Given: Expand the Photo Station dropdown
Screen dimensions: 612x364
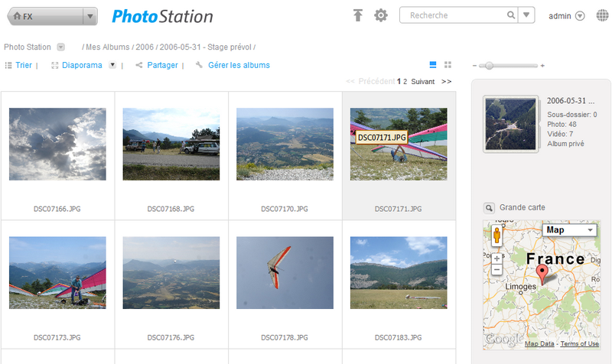Looking at the screenshot, I should (61, 47).
